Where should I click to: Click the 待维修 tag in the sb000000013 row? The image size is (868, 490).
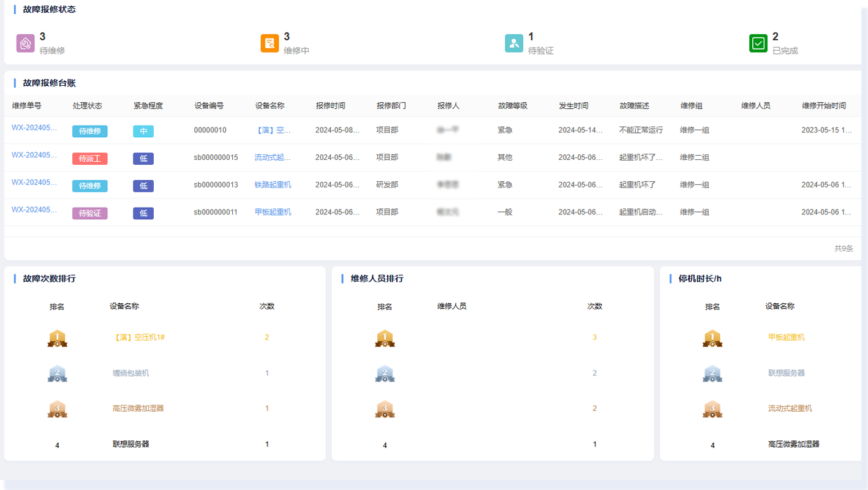pos(90,186)
